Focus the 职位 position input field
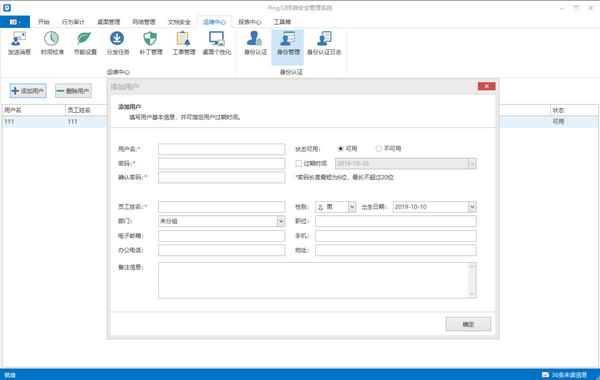This screenshot has height=380, width=600. click(396, 221)
